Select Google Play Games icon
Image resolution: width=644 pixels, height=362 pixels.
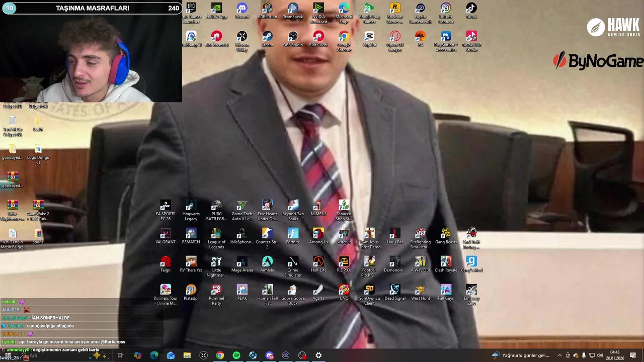coord(369,13)
